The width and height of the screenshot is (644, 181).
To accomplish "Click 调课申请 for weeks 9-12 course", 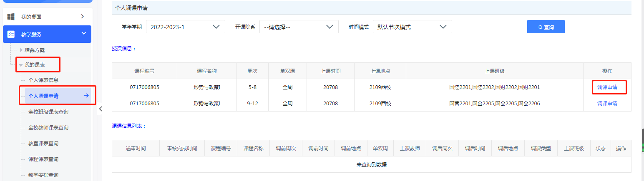I will [607, 103].
